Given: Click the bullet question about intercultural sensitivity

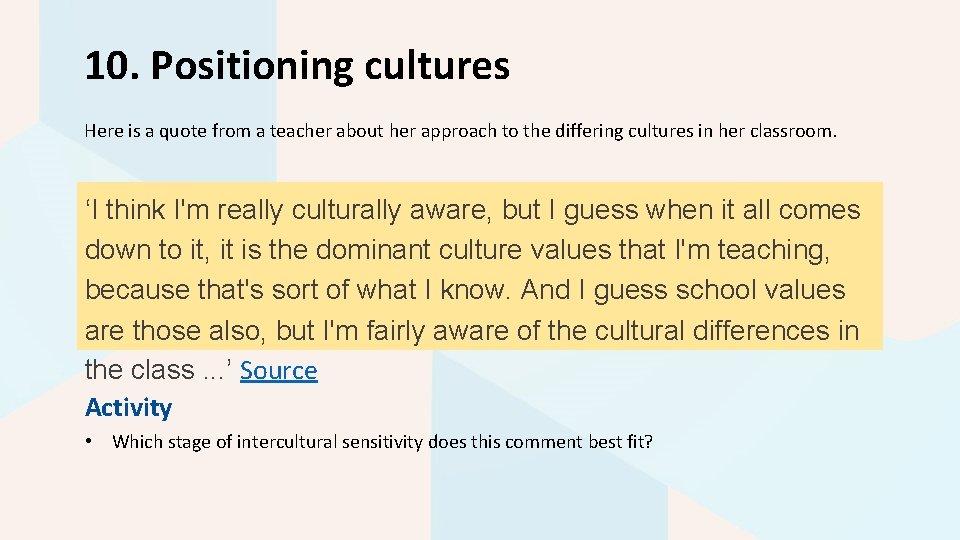Looking at the screenshot, I should coord(382,441).
